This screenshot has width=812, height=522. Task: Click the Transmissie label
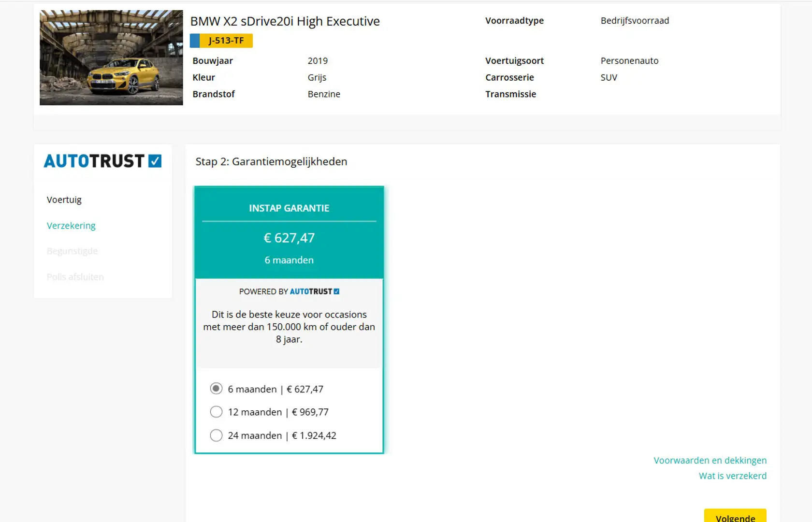pyautogui.click(x=510, y=94)
